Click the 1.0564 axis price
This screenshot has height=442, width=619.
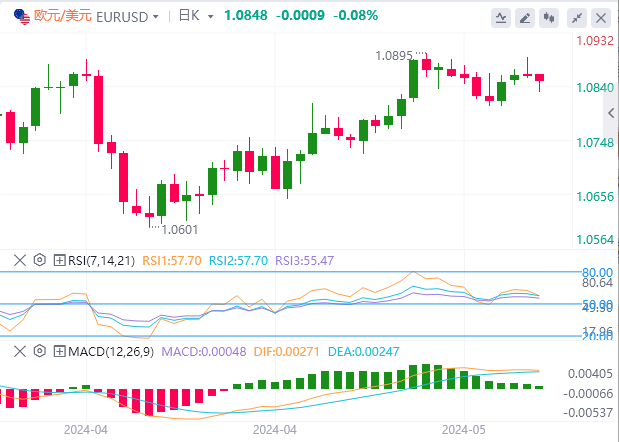click(x=595, y=240)
